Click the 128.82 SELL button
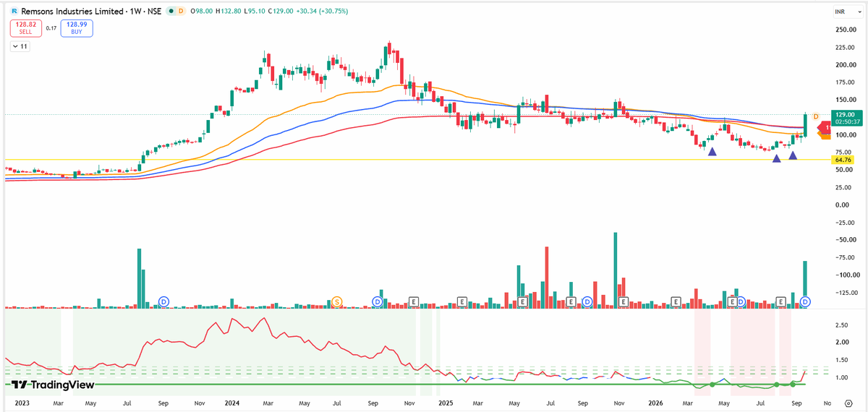 25,29
